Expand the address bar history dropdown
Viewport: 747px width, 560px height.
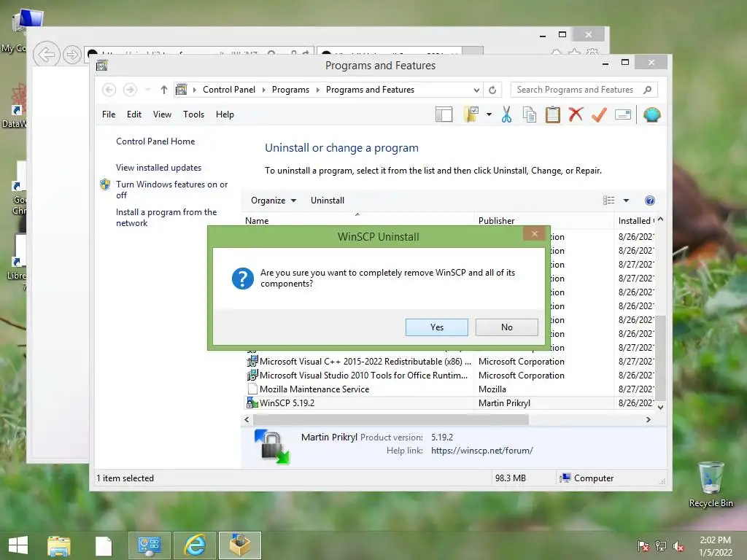[x=476, y=90]
